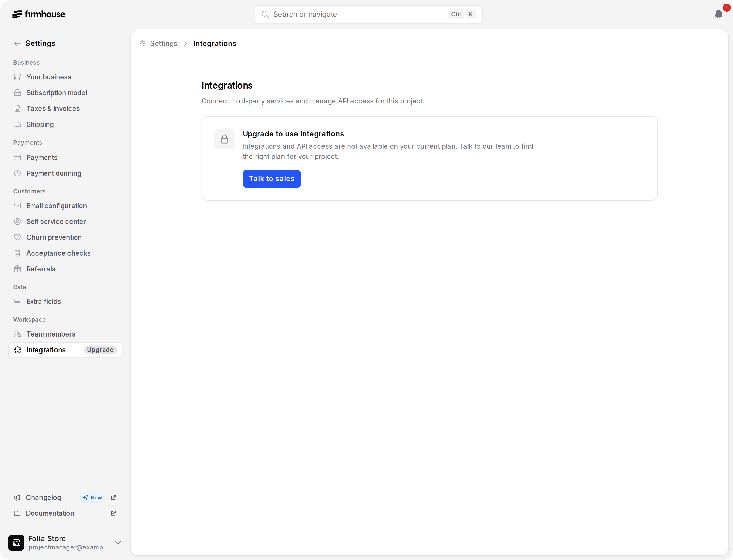
Task: Click the Extra fields list icon
Action: pos(17,302)
